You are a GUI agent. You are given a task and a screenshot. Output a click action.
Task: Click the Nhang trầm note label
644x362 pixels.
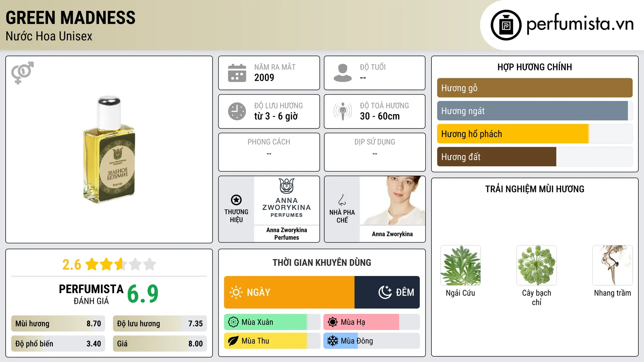(x=613, y=293)
